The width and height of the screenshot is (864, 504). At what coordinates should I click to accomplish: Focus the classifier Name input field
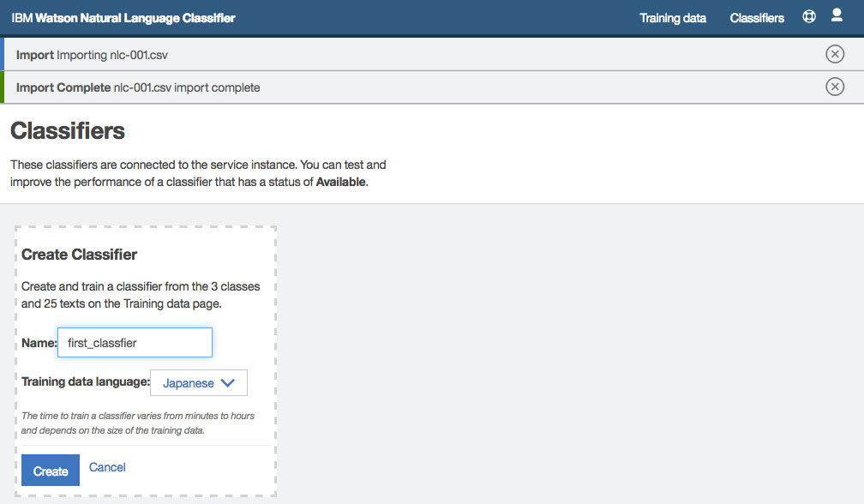pos(135,343)
